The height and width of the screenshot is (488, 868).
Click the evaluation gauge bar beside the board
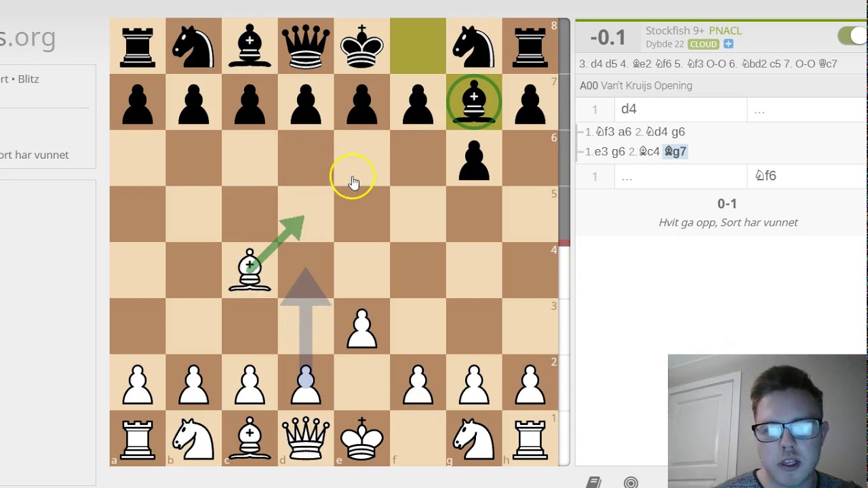pos(564,242)
